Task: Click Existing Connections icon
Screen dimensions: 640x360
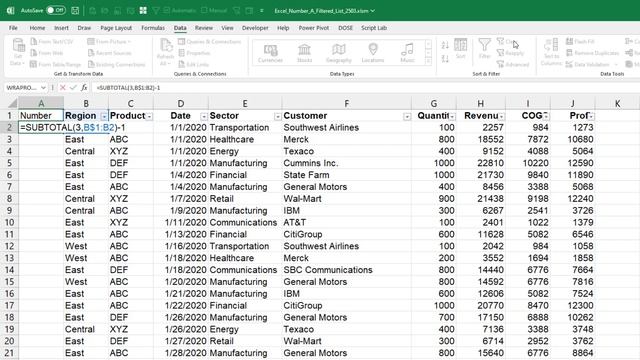Action: click(x=91, y=64)
